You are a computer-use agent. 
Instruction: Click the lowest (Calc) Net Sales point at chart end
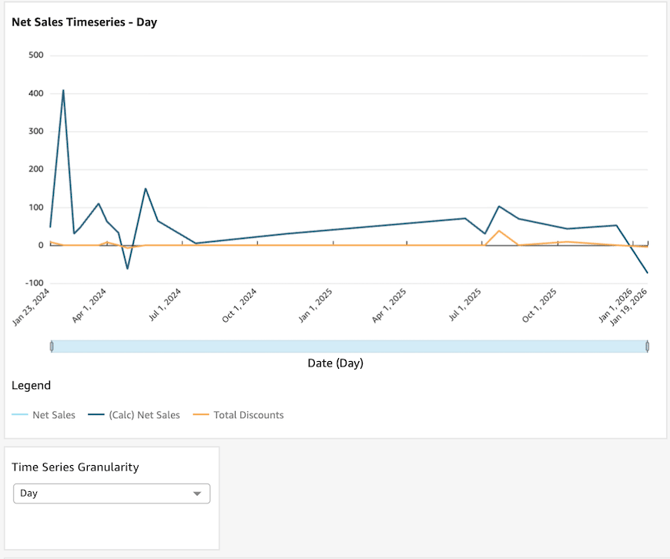647,273
